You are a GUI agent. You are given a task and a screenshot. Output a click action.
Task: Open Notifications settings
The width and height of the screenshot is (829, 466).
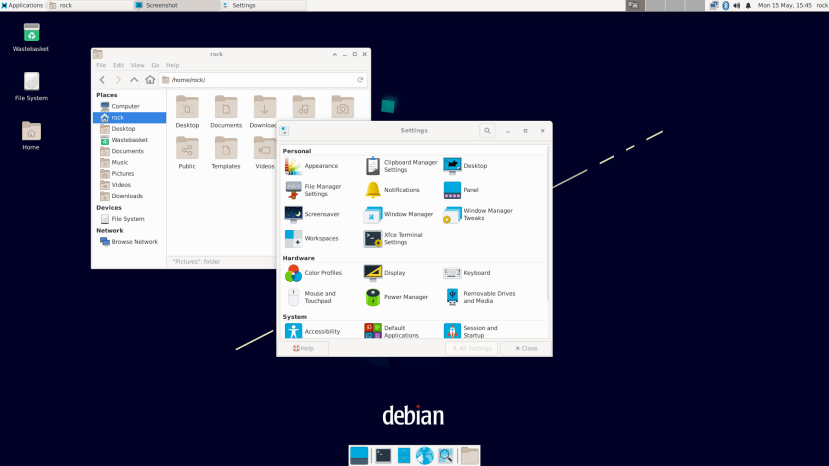(392, 190)
